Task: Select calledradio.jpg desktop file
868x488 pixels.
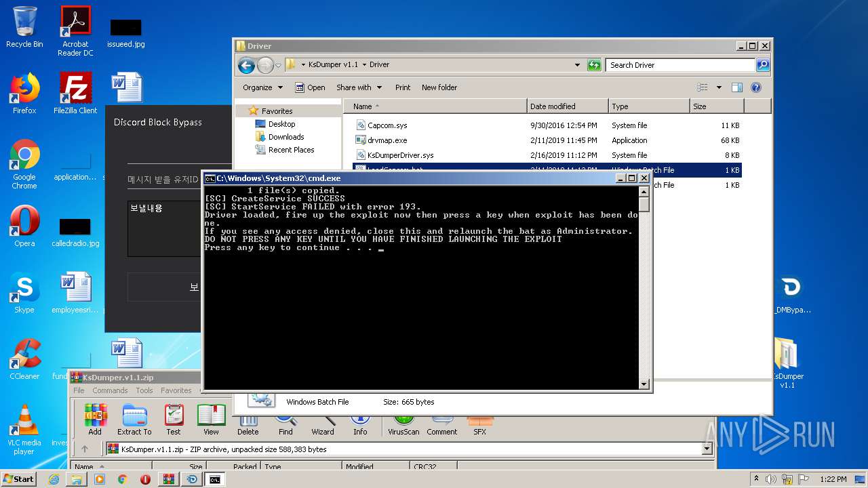Action: [x=75, y=232]
